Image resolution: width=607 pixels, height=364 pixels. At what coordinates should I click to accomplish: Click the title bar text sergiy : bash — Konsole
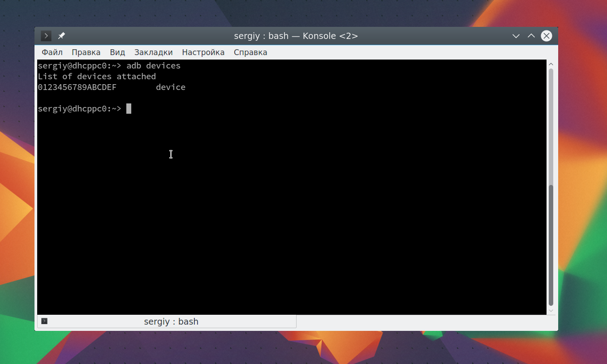coord(296,36)
